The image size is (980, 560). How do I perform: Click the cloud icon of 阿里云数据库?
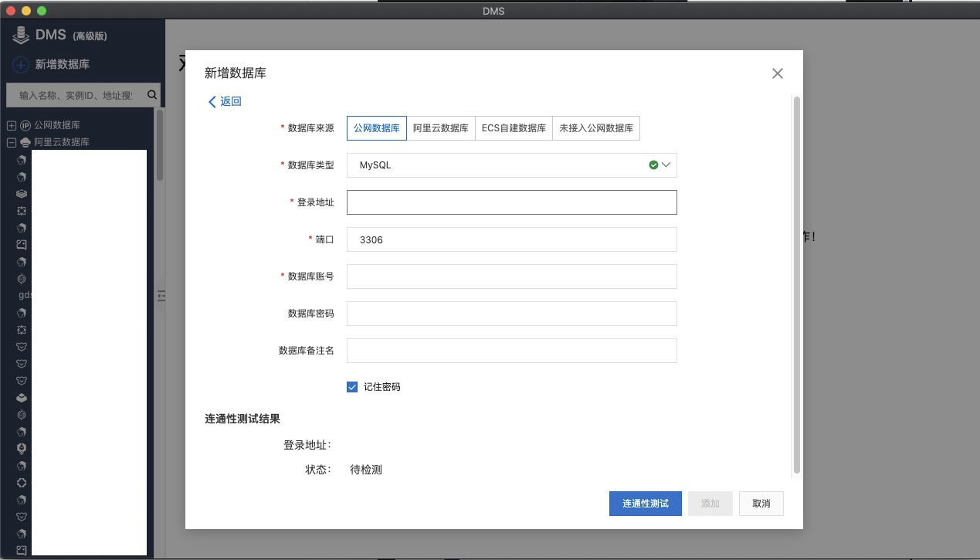(25, 142)
